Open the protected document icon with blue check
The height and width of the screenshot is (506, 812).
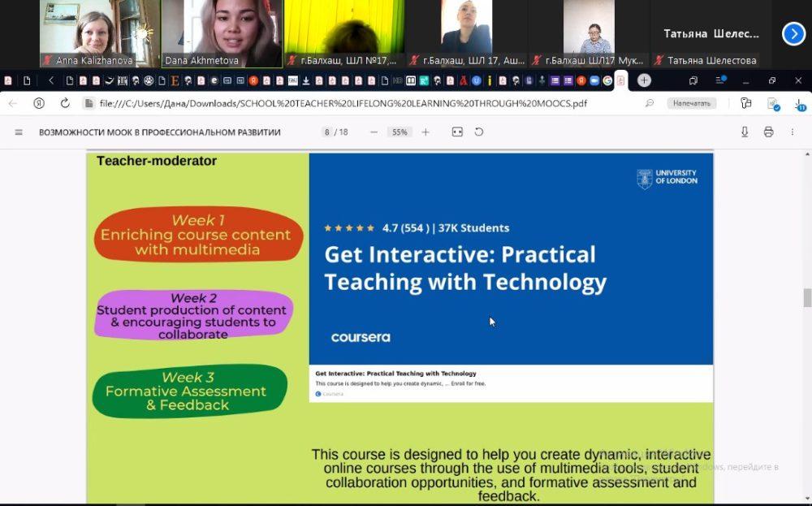point(773,104)
